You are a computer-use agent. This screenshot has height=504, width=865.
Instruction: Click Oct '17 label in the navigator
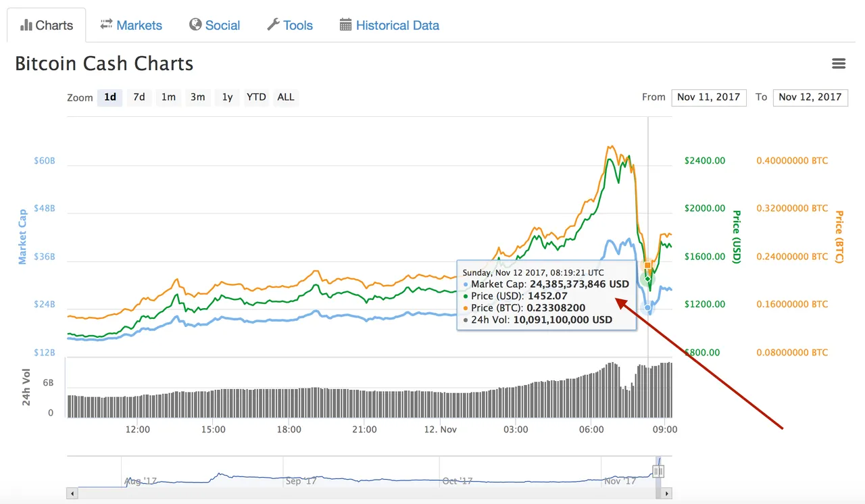(458, 481)
